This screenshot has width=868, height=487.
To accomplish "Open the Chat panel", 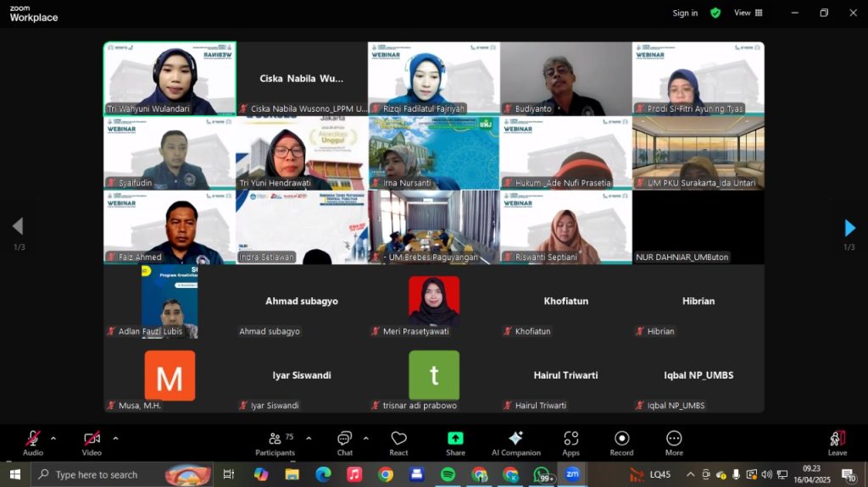I will [344, 443].
